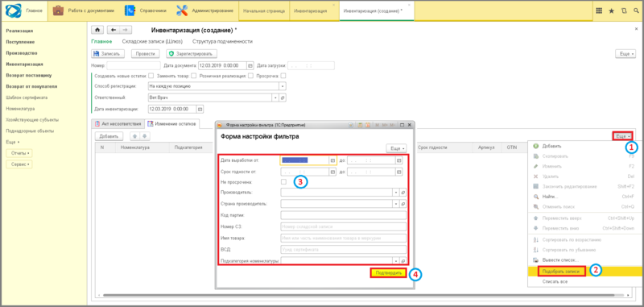644x307 pixels.
Task: Go to home page with house icon
Action: coord(97,30)
